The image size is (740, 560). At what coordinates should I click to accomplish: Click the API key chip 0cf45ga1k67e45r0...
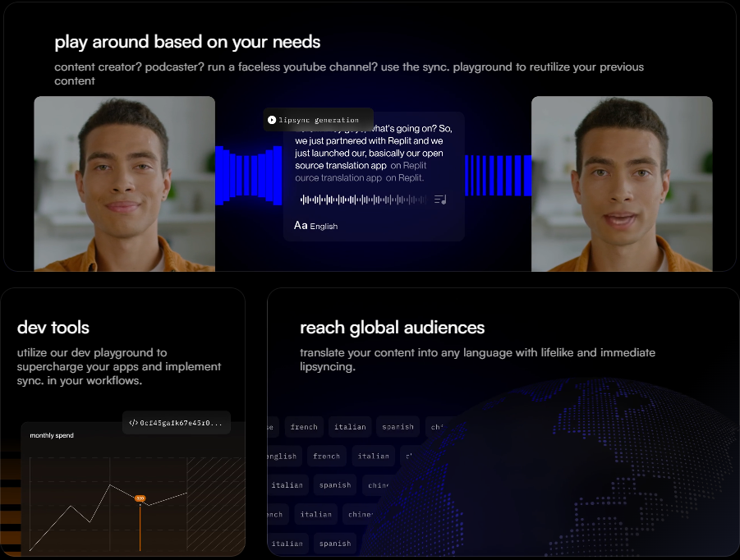click(x=176, y=423)
